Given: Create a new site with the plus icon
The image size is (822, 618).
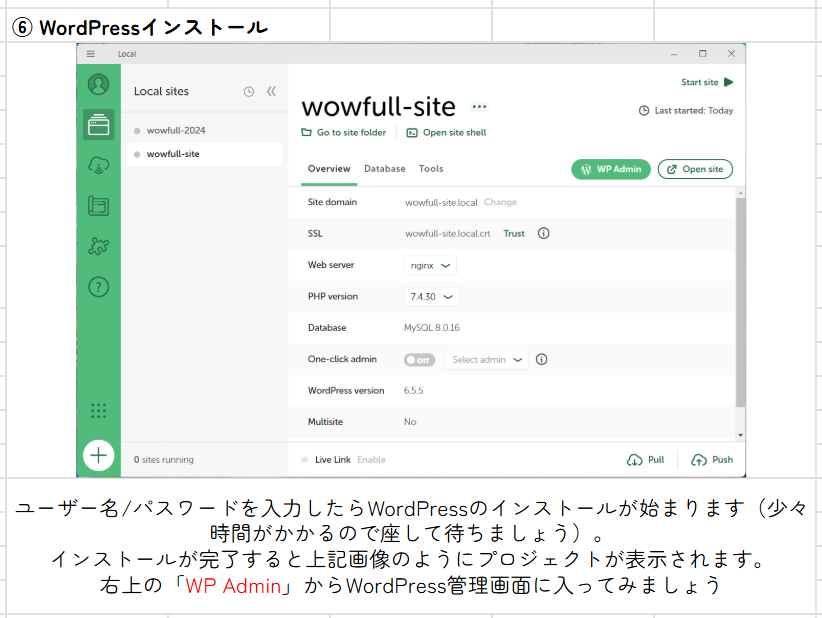Looking at the screenshot, I should coord(98,455).
